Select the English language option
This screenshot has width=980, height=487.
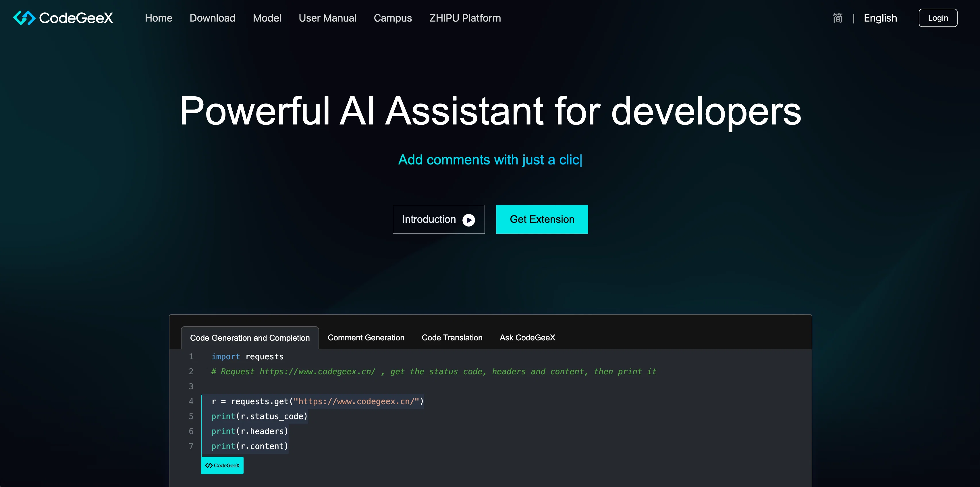(x=880, y=18)
